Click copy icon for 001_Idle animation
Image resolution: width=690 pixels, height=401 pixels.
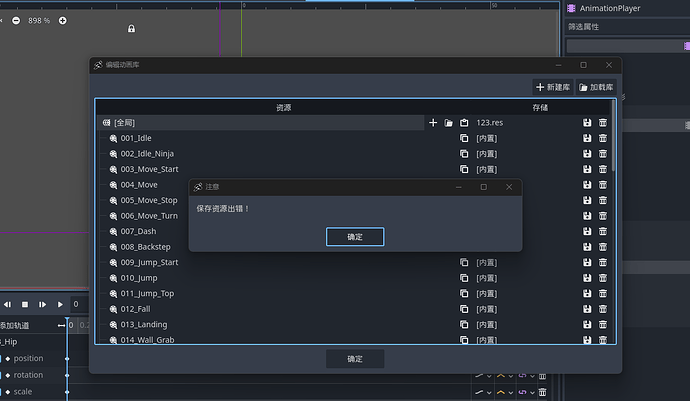pyautogui.click(x=464, y=138)
